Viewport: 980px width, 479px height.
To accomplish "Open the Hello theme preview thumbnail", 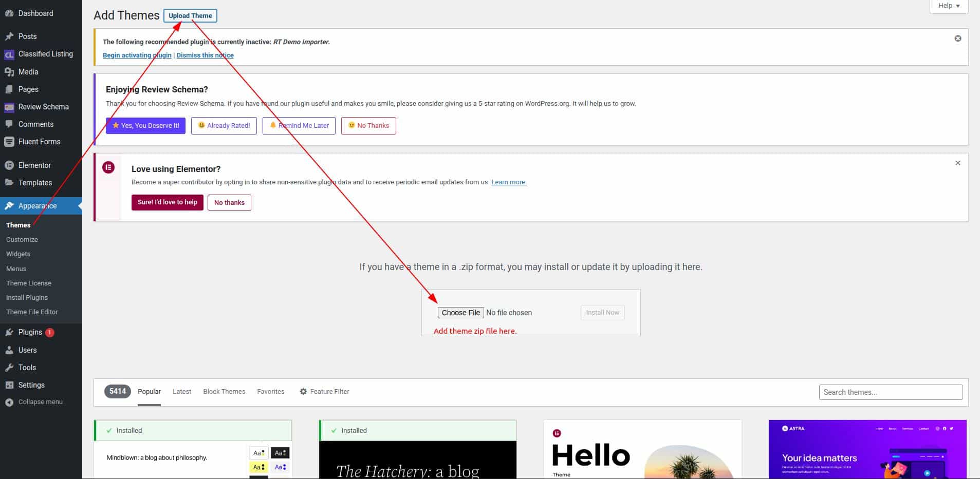I will point(642,450).
